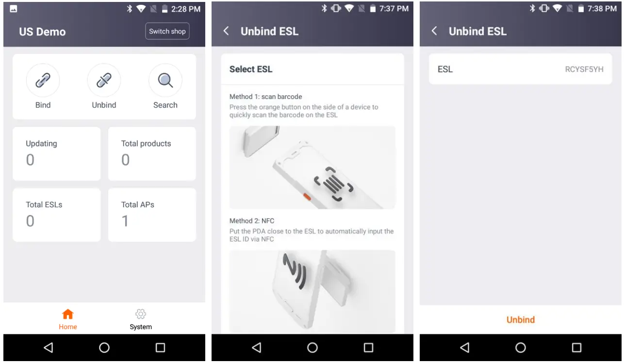Tap the picture notification icon in status bar
Screen dimensions: 624x364
13,9
